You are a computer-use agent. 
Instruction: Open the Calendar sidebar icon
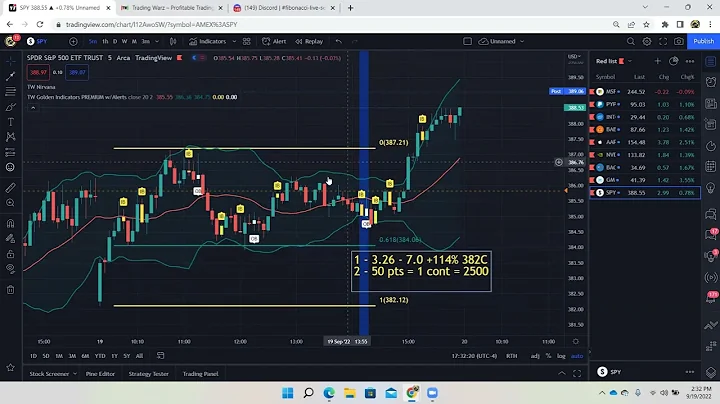(711, 166)
